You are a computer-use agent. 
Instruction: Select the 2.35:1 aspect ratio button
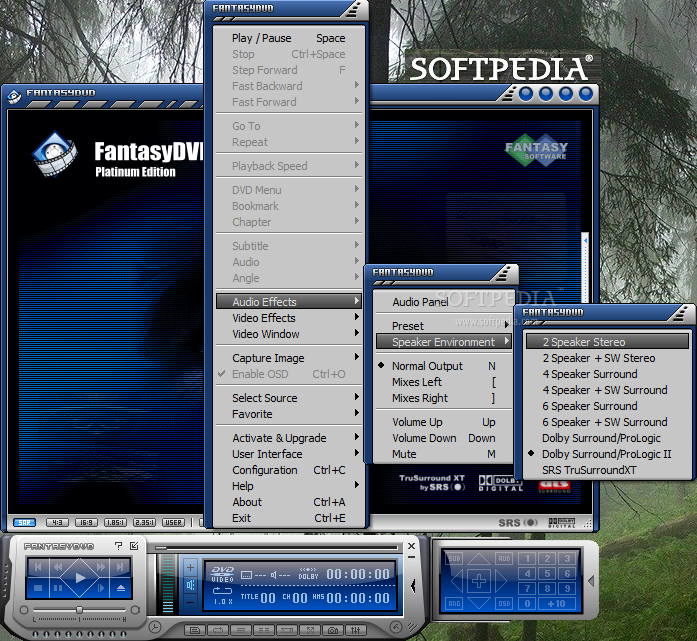(x=144, y=522)
